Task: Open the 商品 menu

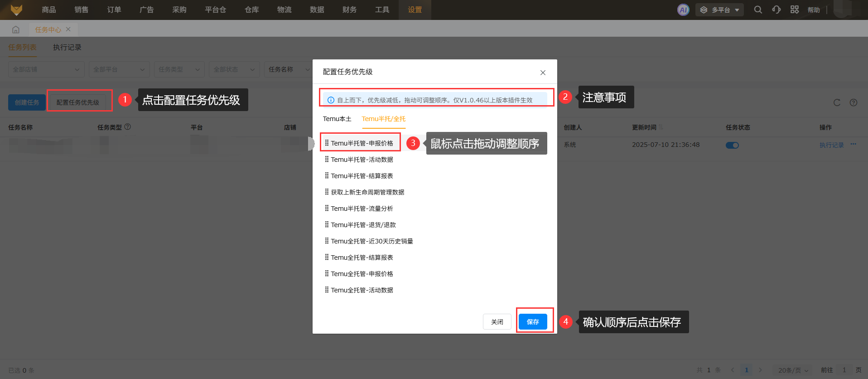Action: point(49,10)
